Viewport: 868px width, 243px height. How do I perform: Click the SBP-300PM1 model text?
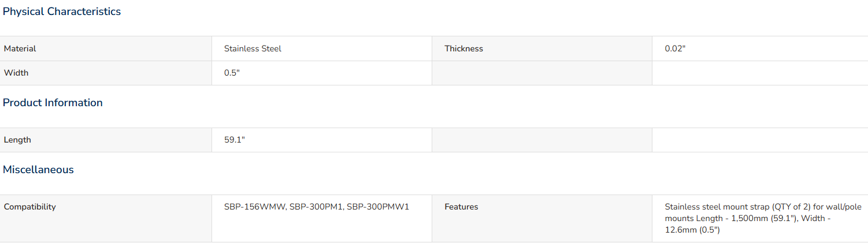click(x=316, y=207)
